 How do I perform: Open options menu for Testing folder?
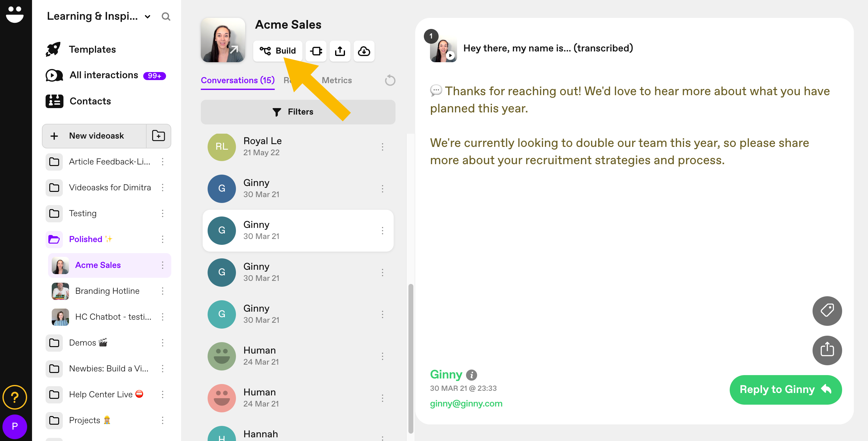tap(163, 214)
